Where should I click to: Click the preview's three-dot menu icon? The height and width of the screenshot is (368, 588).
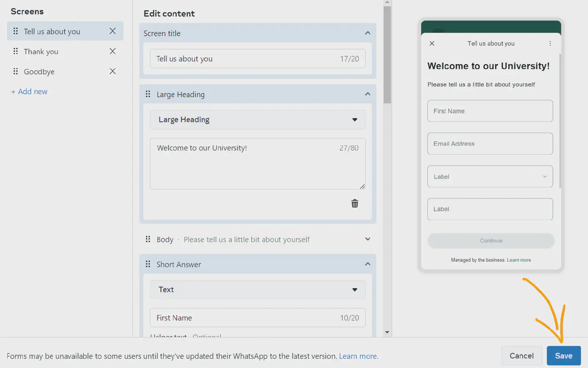coord(550,43)
